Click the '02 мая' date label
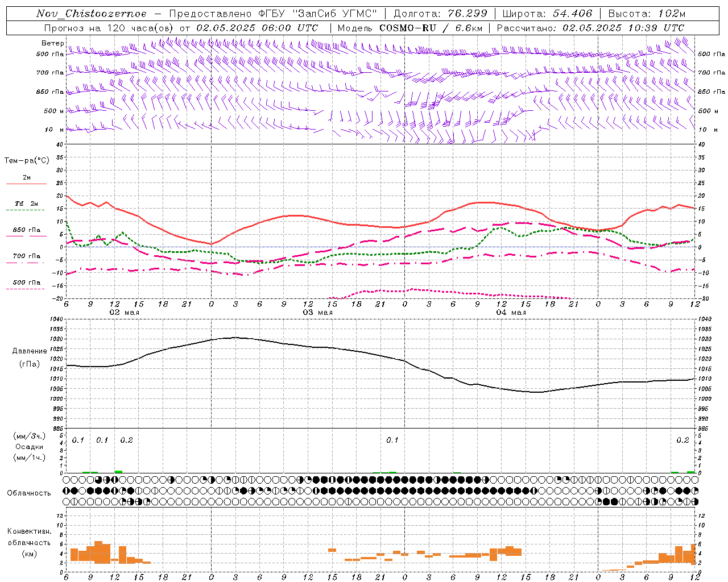The height and width of the screenshot is (582, 728). [124, 313]
